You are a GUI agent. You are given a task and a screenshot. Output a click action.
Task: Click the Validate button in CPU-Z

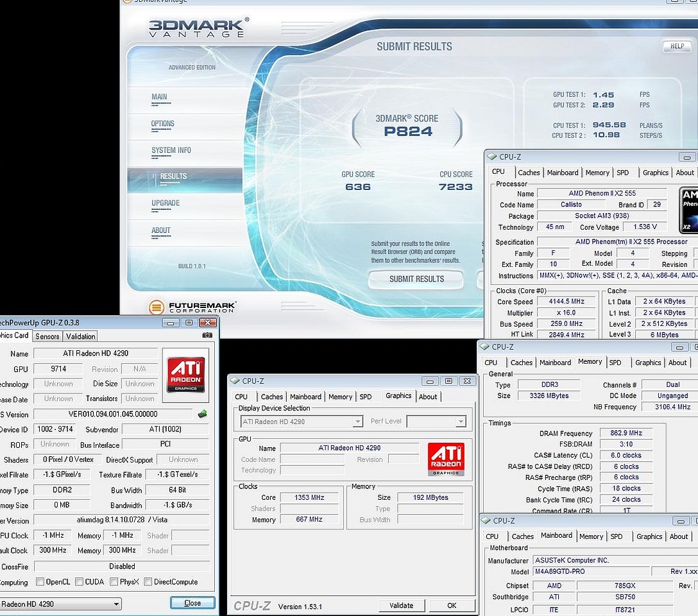(x=401, y=605)
